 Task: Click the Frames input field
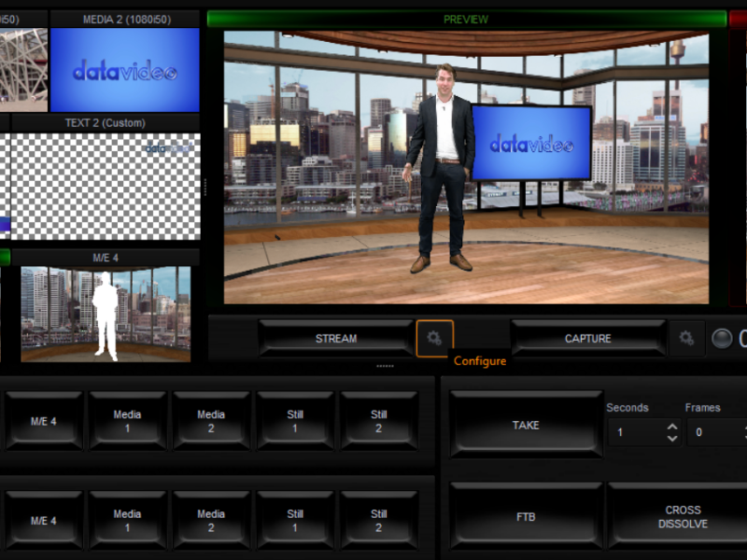717,432
